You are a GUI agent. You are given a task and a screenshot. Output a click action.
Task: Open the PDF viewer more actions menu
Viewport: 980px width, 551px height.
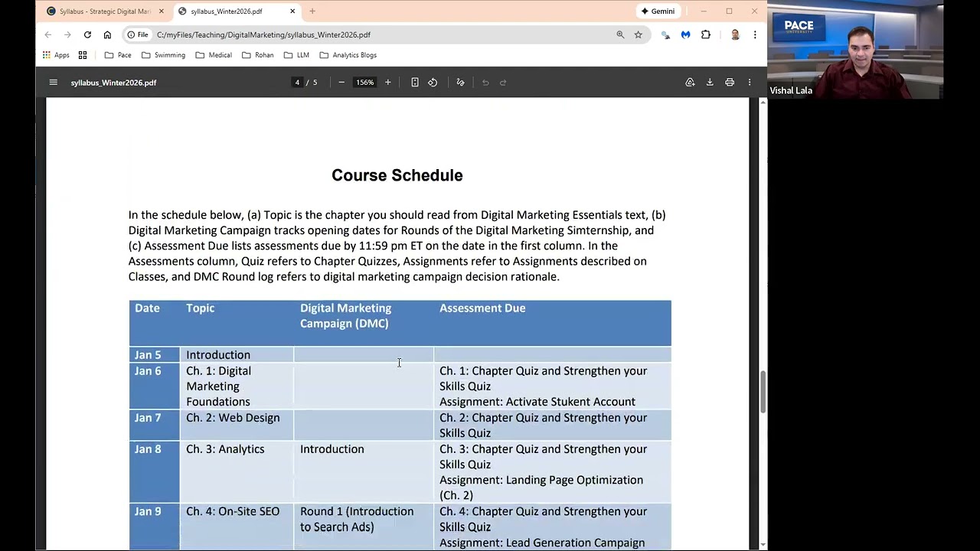(x=750, y=83)
